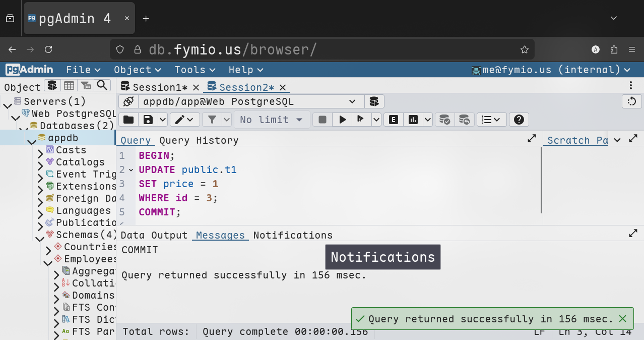Click the Explain Analyze chart icon
This screenshot has height=340, width=644.
[x=413, y=120]
